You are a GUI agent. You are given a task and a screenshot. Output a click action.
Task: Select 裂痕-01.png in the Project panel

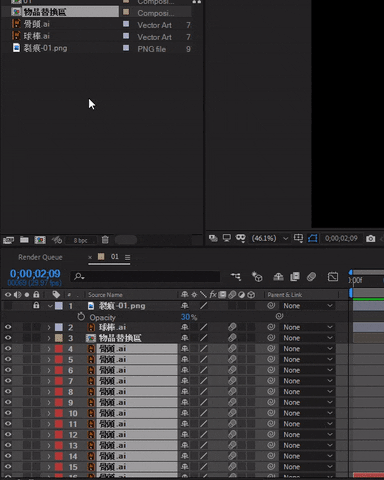pyautogui.click(x=45, y=48)
